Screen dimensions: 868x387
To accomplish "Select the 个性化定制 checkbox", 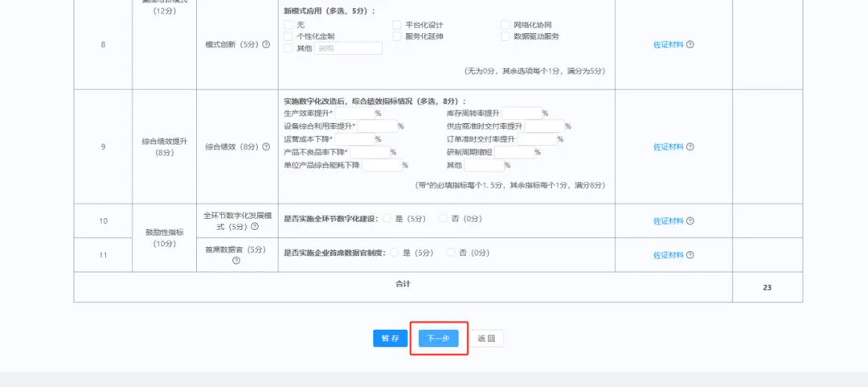I will pos(289,36).
